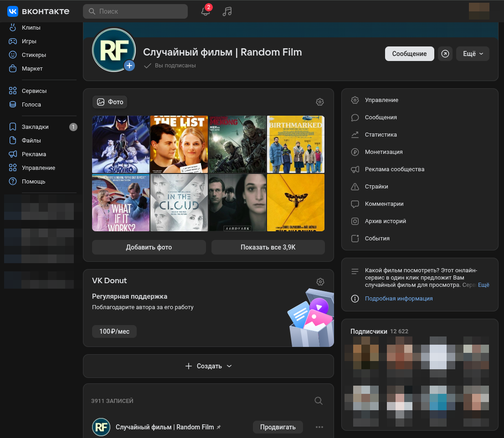
Task: Click the plus badge on community avatar
Action: tap(129, 66)
